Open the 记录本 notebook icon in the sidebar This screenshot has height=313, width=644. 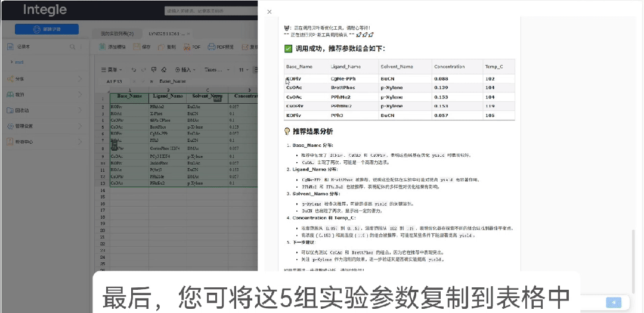[x=10, y=47]
